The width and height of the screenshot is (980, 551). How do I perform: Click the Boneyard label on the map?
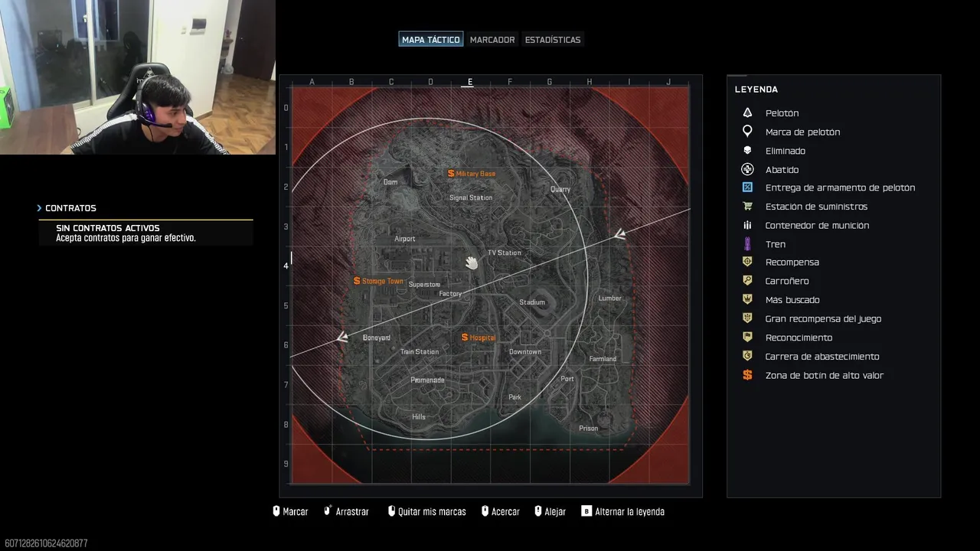(377, 337)
